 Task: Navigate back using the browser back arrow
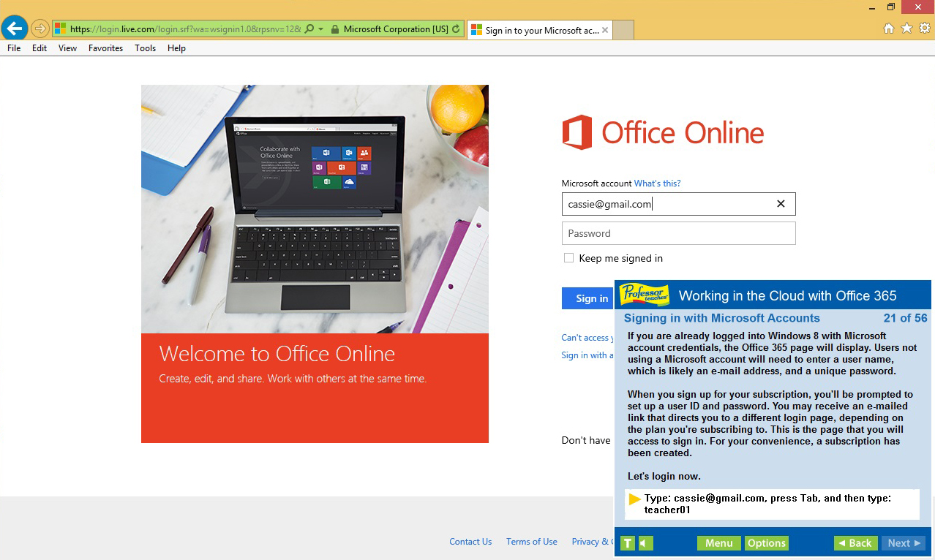pos(15,28)
